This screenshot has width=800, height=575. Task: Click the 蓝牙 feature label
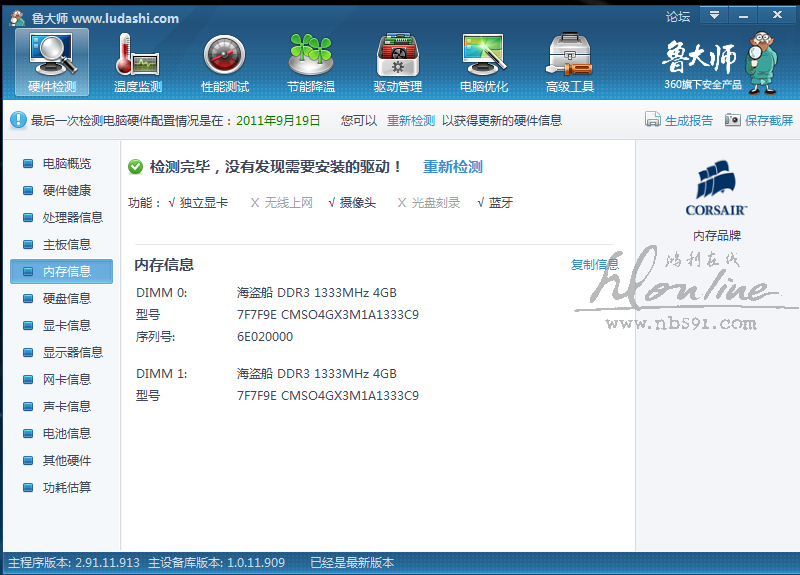pyautogui.click(x=501, y=203)
